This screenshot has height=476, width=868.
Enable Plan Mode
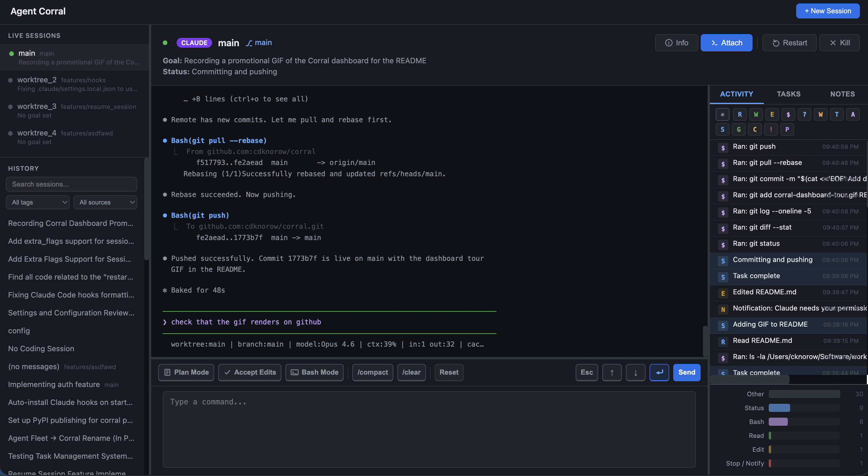[x=186, y=372]
